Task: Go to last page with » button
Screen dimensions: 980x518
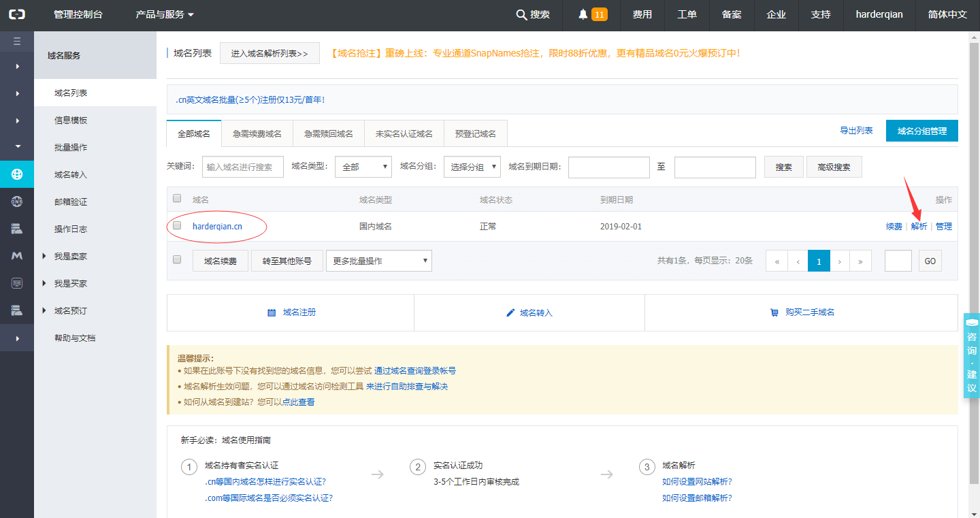Action: pos(861,261)
